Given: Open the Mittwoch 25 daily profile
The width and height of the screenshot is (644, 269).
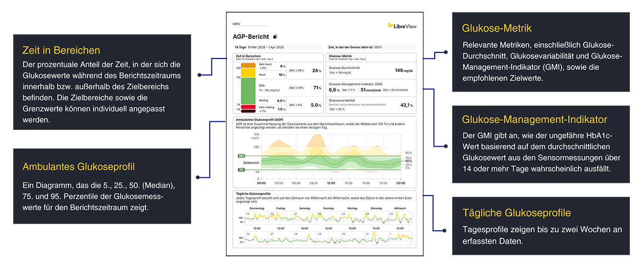Looking at the screenshot, I should (x=400, y=218).
